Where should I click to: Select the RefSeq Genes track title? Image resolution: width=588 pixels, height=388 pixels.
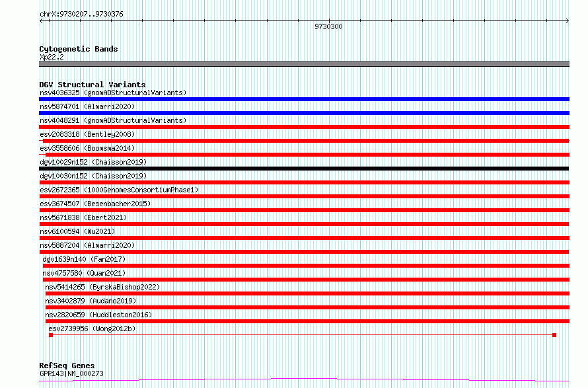[67, 366]
